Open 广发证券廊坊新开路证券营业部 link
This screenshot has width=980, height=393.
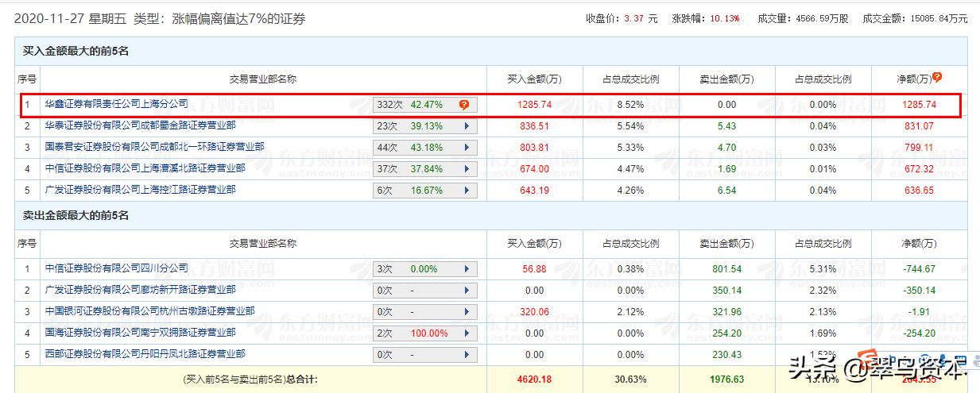click(x=140, y=289)
